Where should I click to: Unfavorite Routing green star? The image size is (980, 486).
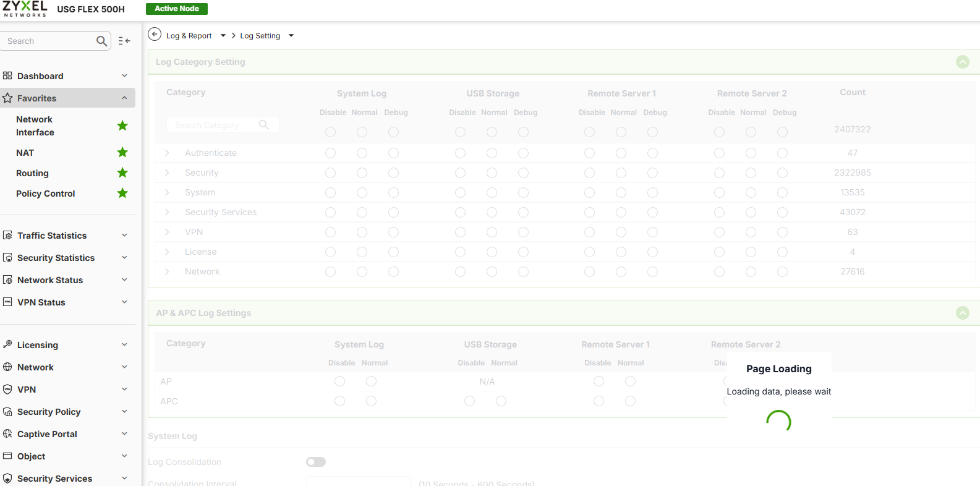click(122, 173)
